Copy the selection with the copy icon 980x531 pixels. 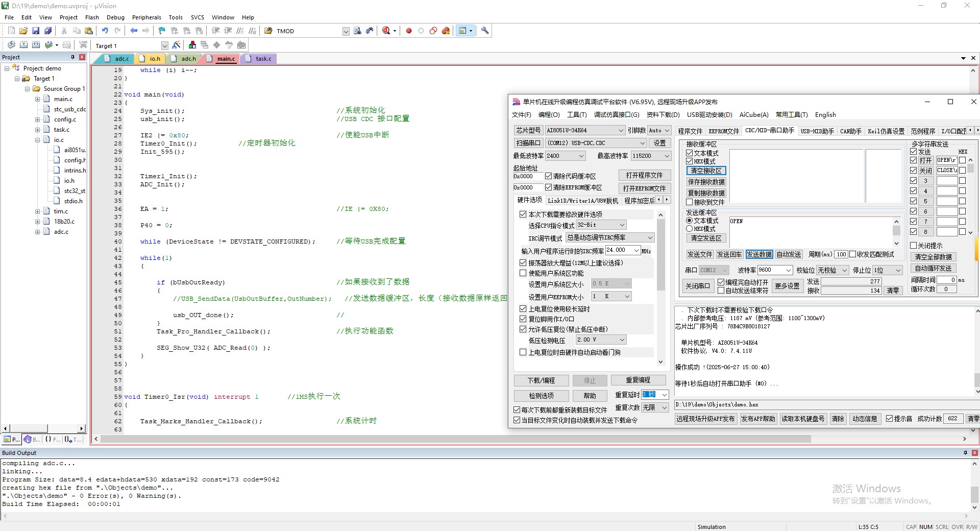tap(77, 31)
